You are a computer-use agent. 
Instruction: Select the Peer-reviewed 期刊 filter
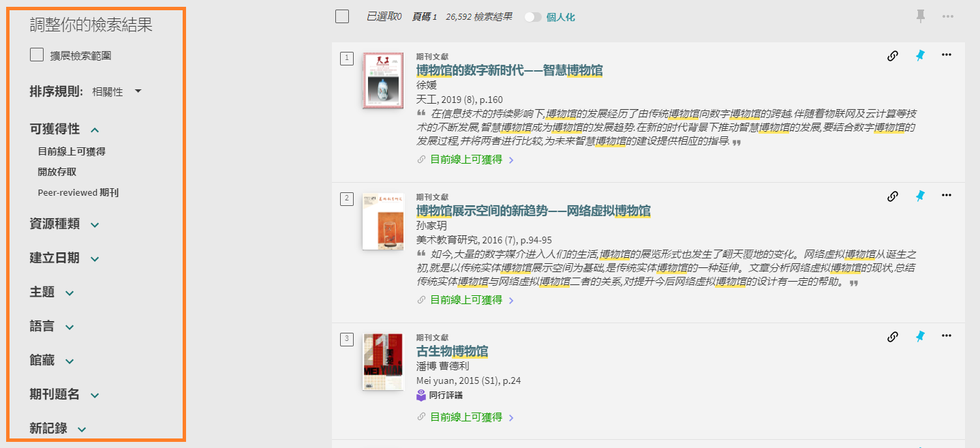pyautogui.click(x=78, y=192)
